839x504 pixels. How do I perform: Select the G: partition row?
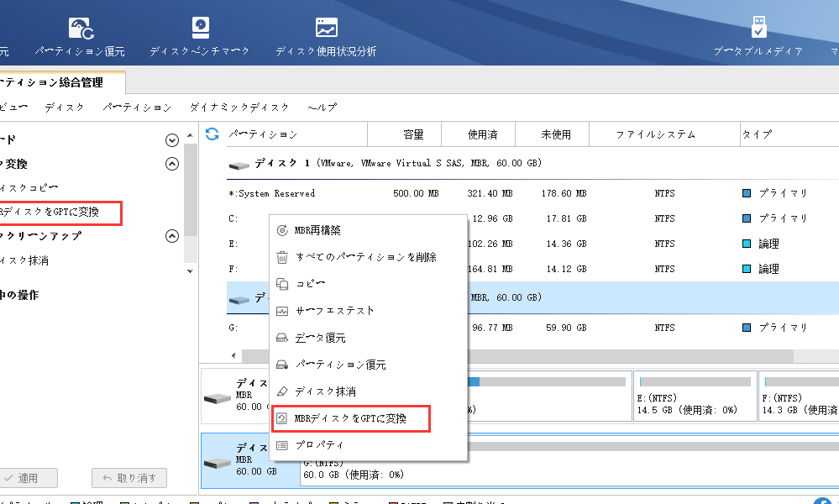click(x=533, y=328)
